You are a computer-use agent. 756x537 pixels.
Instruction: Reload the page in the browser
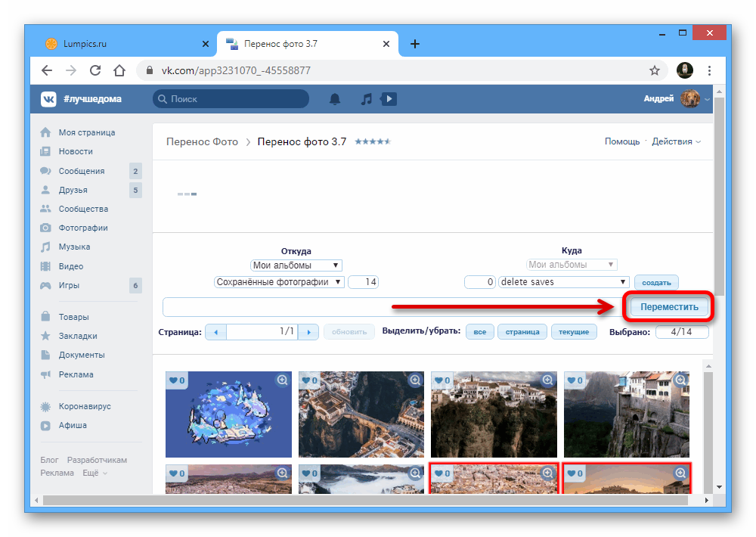click(94, 70)
